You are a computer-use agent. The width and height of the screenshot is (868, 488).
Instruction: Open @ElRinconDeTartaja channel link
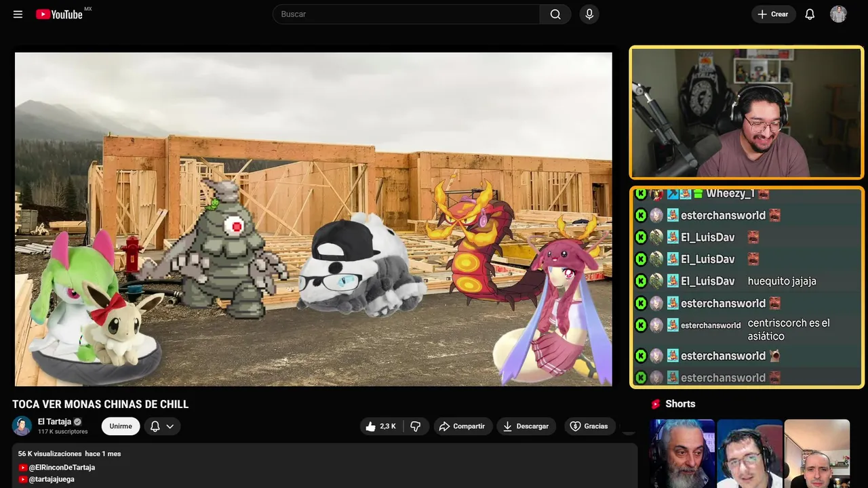point(62,468)
